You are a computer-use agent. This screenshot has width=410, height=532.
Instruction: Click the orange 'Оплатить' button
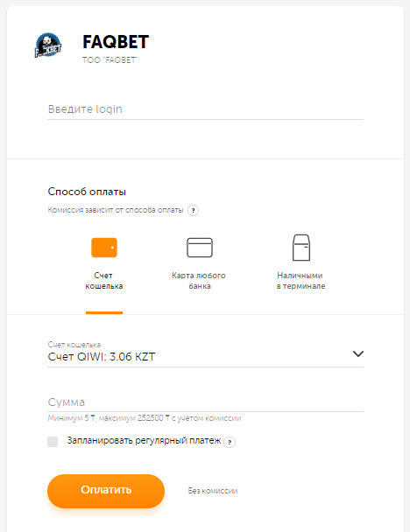106,491
